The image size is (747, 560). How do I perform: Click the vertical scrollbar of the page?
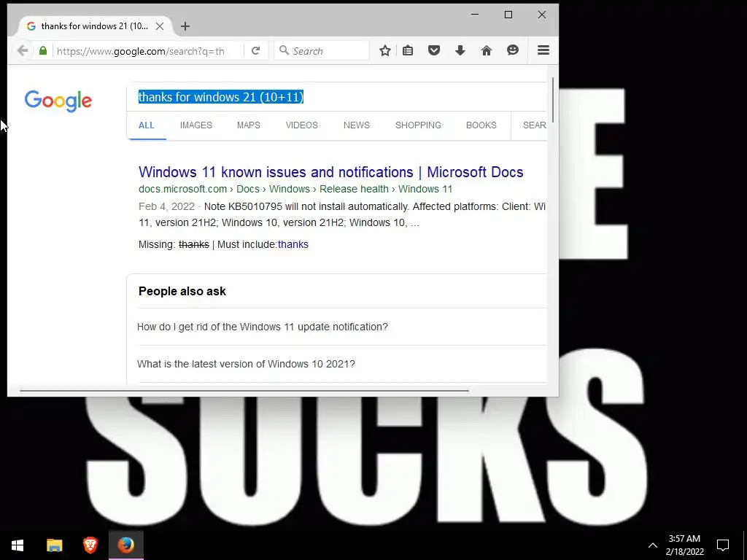(553, 100)
